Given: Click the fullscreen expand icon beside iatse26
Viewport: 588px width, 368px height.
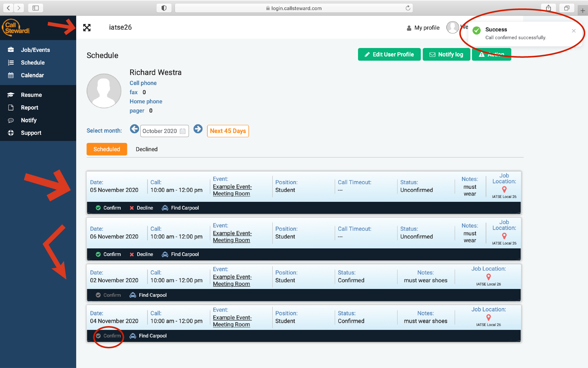Looking at the screenshot, I should click(87, 28).
